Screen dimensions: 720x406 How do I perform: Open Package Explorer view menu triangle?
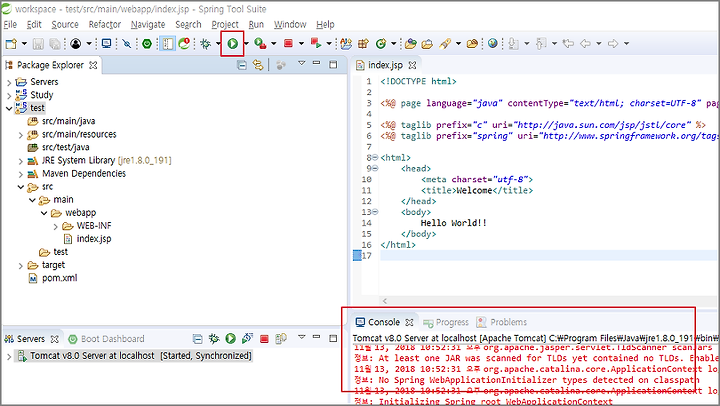tap(301, 63)
